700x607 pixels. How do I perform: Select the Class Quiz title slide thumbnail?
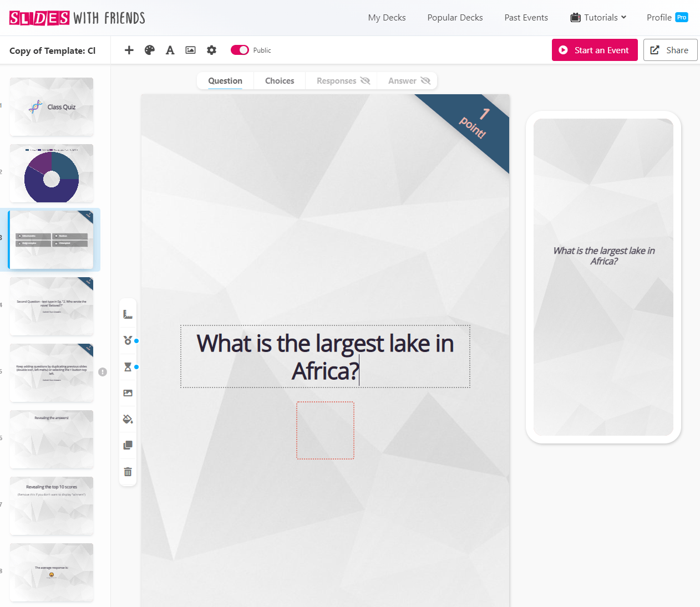tap(52, 107)
